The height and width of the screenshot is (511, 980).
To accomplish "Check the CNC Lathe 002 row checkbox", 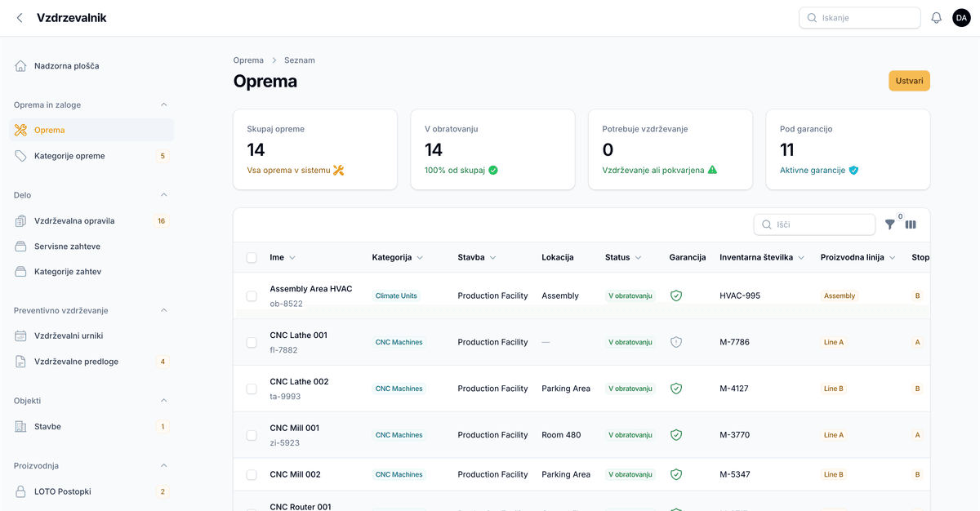I will (252, 389).
